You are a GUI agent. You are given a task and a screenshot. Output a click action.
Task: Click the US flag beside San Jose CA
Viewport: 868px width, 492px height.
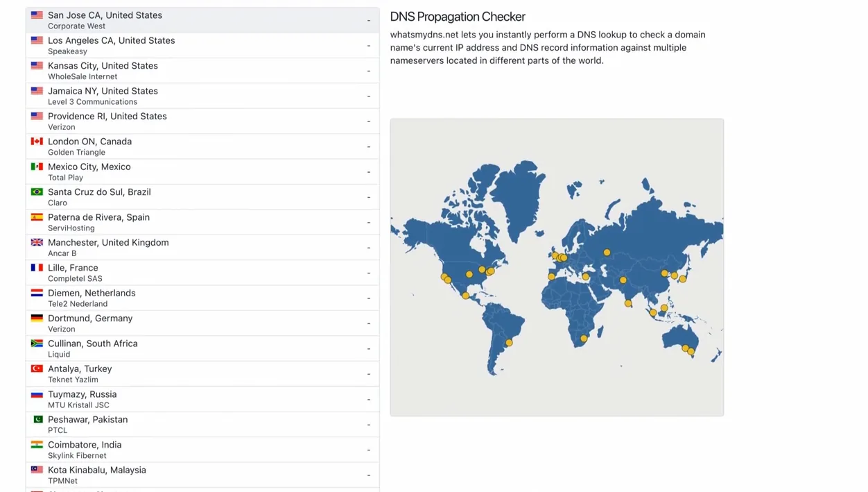click(x=37, y=15)
